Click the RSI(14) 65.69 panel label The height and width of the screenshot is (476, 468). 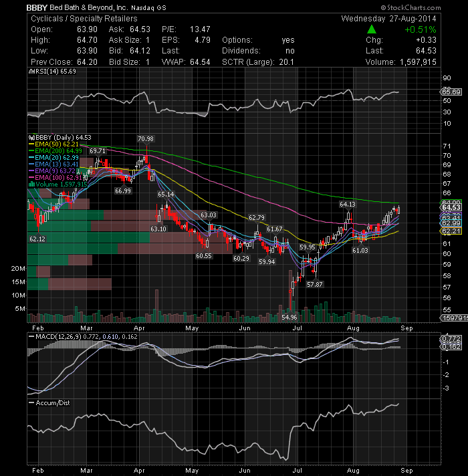[x=56, y=72]
